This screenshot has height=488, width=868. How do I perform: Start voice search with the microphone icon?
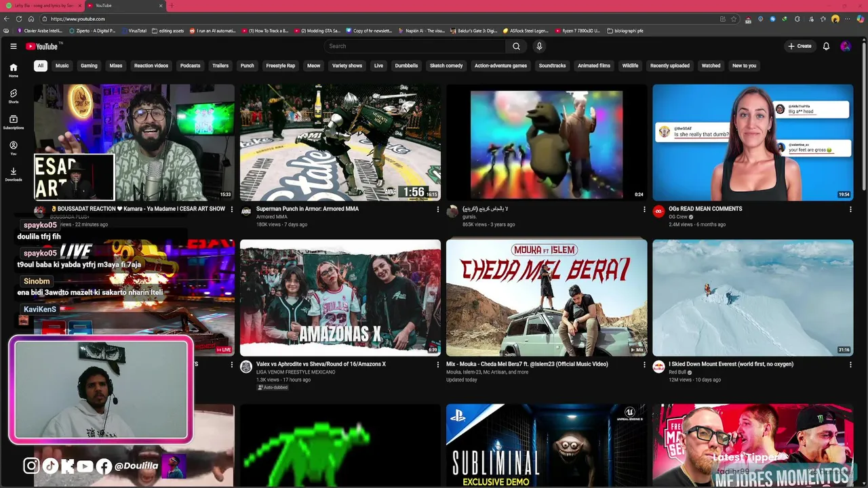coord(539,46)
